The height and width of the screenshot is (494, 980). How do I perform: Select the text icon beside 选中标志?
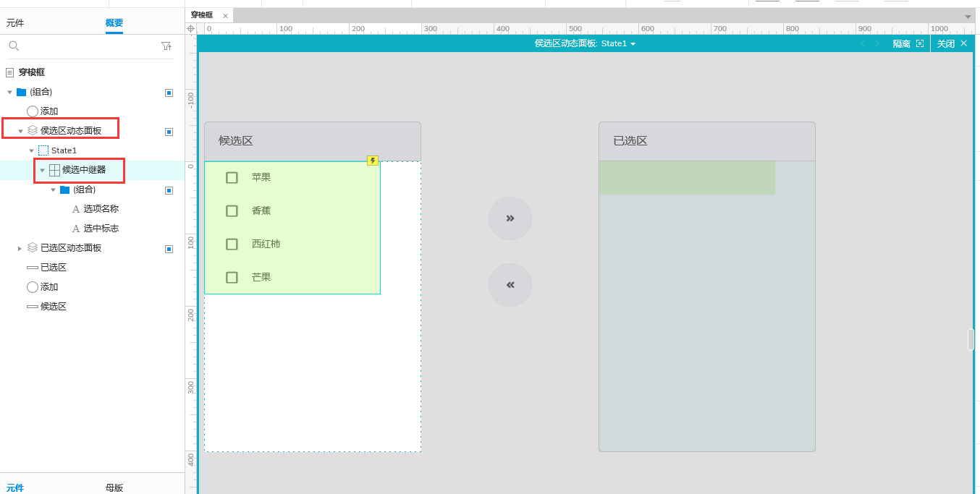76,229
